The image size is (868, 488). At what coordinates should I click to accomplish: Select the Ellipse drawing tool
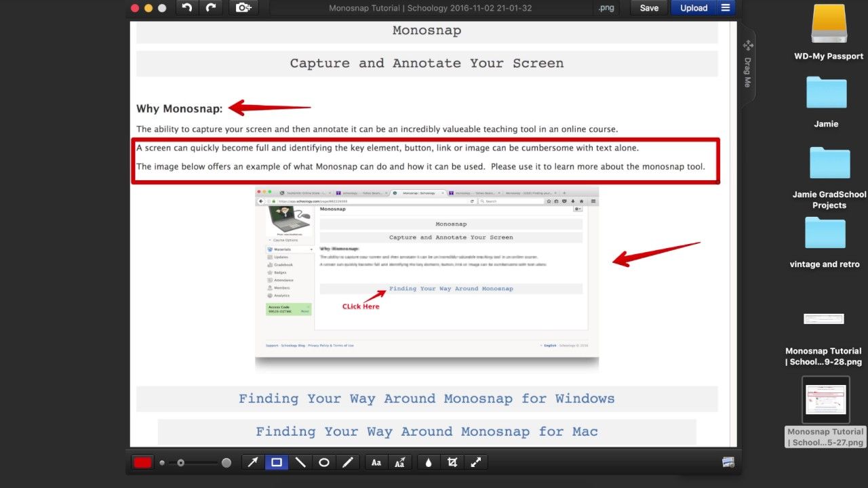pos(324,463)
